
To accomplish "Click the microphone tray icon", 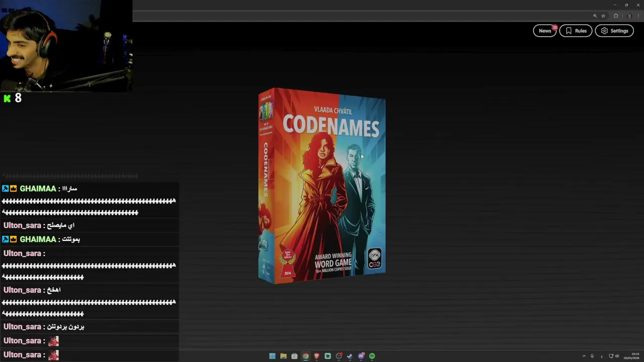I will click(592, 356).
